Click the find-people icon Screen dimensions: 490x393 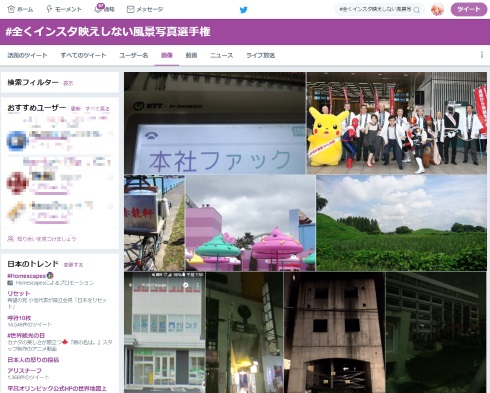tap(10, 239)
